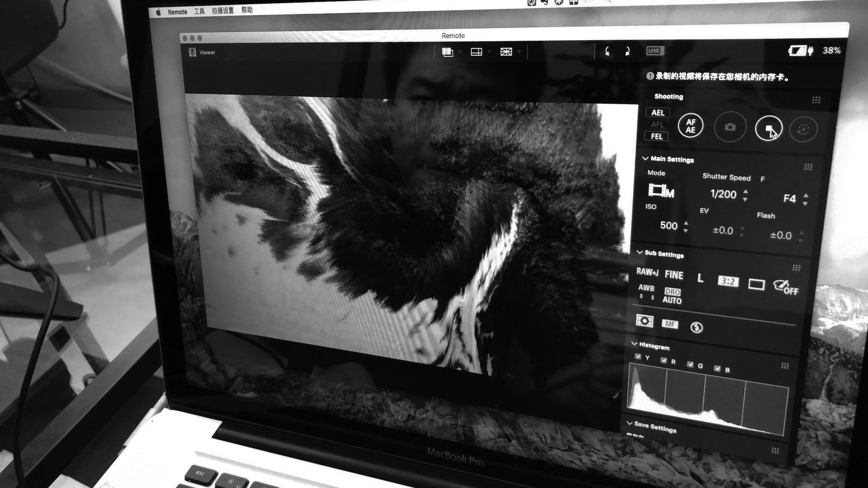Click the AF/AE circular button
This screenshot has width=868, height=488.
coord(690,126)
